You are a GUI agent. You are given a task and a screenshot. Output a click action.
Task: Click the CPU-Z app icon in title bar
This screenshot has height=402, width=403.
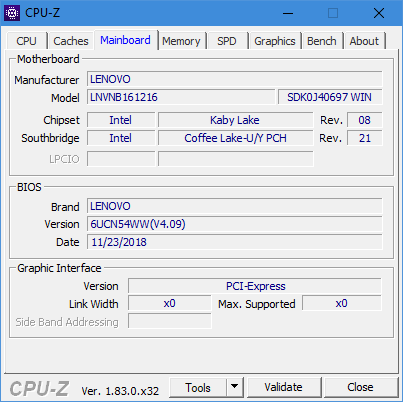click(12, 13)
